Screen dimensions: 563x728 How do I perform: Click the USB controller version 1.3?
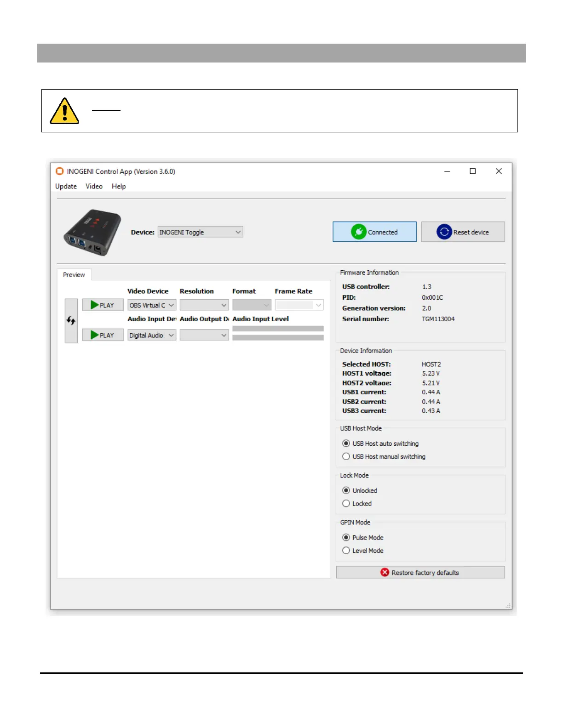point(427,286)
